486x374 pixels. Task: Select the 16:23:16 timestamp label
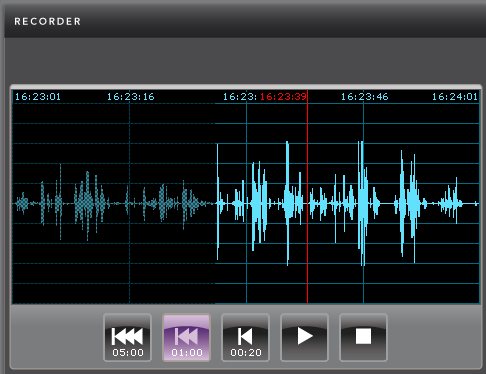click(131, 97)
